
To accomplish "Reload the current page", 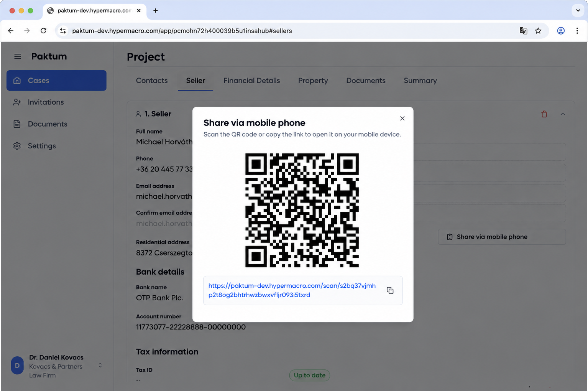I will click(43, 31).
